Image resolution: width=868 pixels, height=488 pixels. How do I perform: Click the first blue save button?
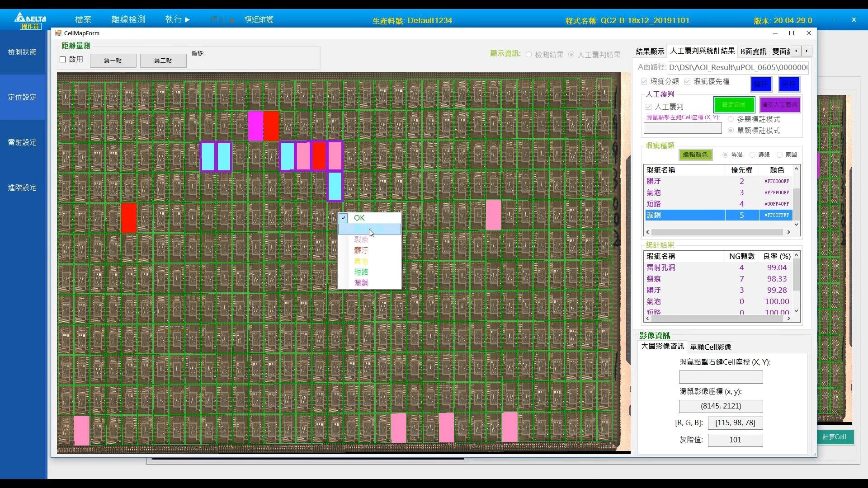[761, 84]
